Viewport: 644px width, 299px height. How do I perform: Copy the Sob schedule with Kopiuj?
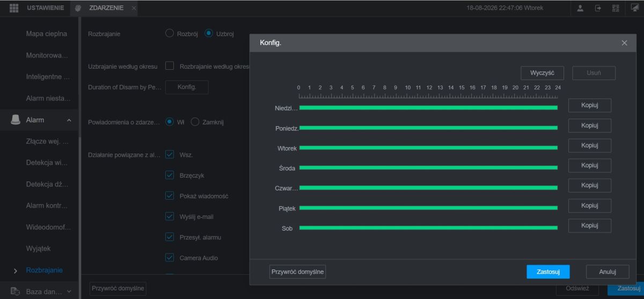click(589, 225)
